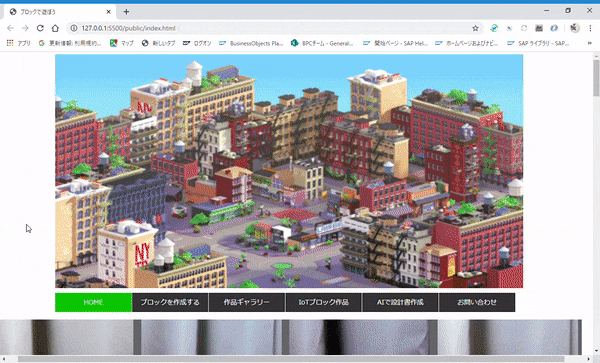Open the 新しいタブ bookmark

(x=158, y=43)
